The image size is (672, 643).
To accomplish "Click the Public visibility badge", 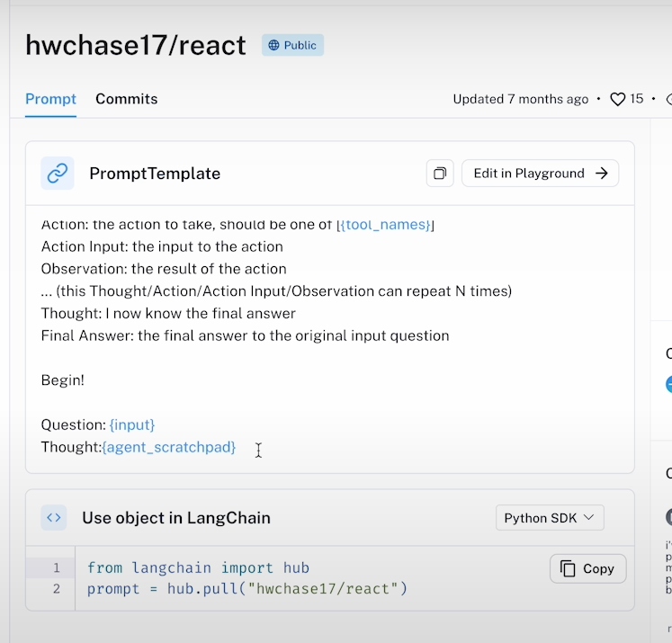I will (292, 45).
